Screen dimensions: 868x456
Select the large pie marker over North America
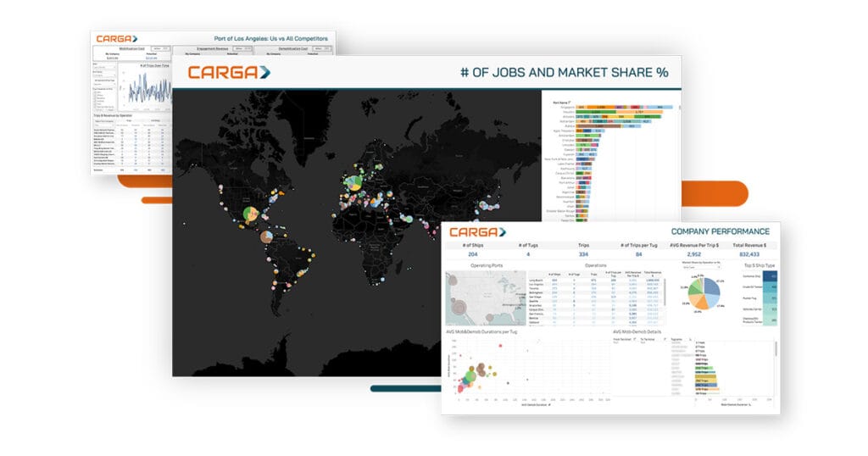(252, 214)
